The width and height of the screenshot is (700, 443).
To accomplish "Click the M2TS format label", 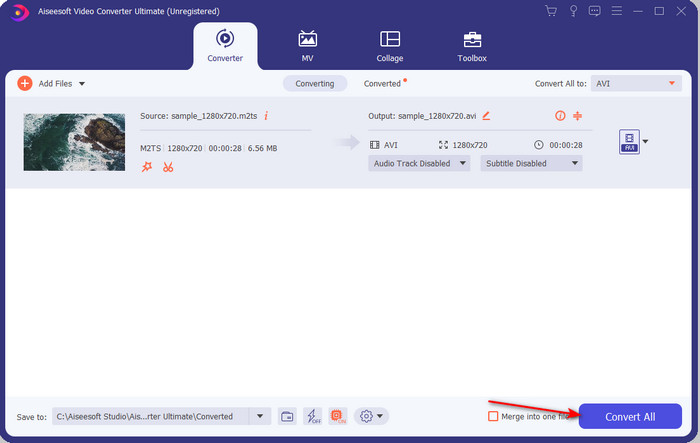I will point(150,148).
